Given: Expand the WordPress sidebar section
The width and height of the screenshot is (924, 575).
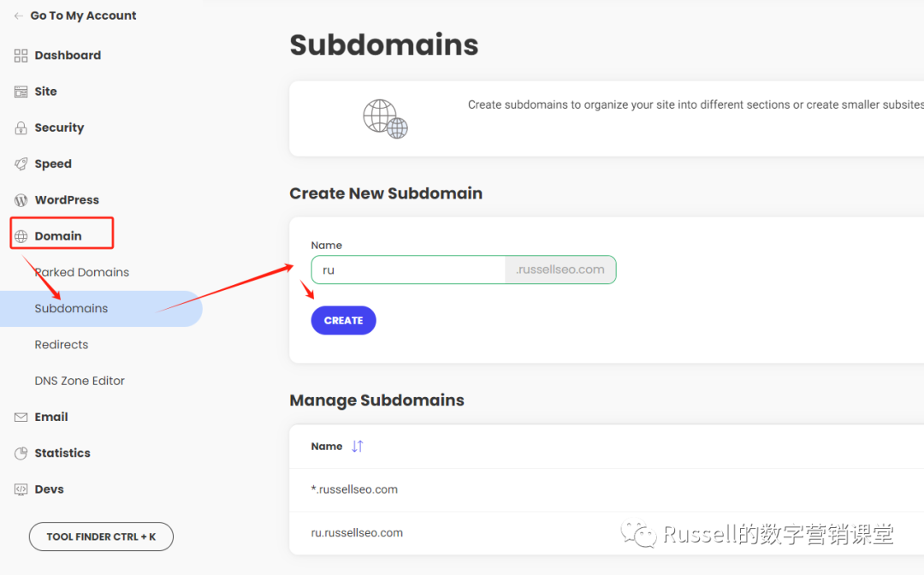Looking at the screenshot, I should (x=67, y=200).
